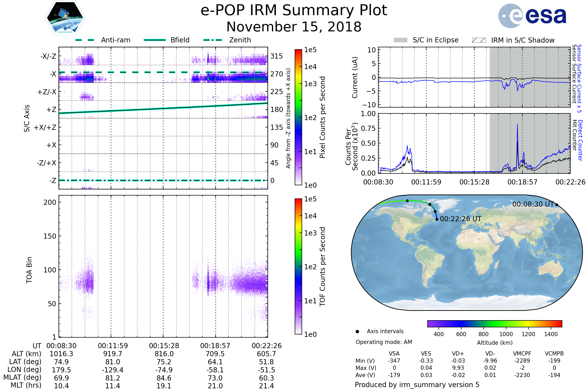Click the TOF Counts per Second colorbar
Image resolution: width=588 pixels, height=392 pixels.
(x=298, y=266)
